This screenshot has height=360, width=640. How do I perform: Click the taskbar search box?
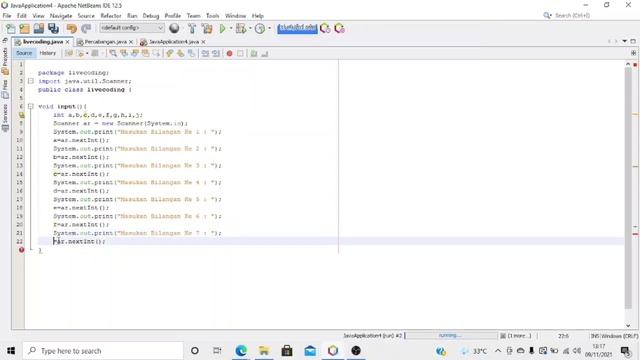103,351
